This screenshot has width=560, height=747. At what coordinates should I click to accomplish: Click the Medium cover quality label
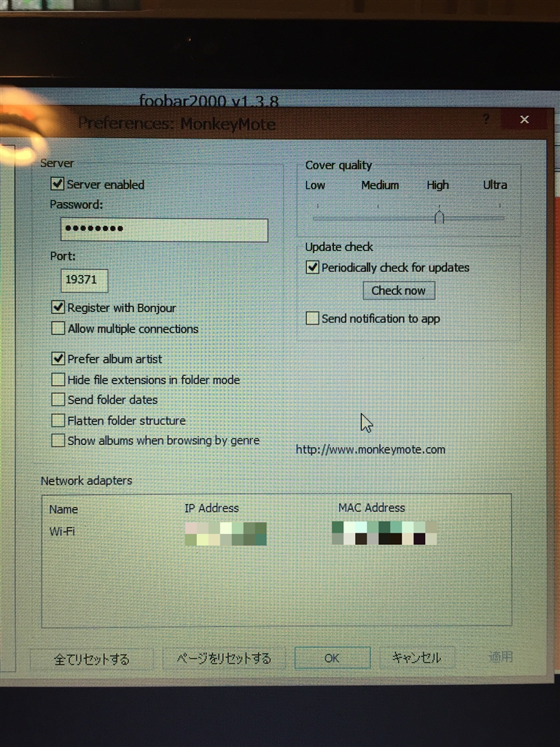380,185
